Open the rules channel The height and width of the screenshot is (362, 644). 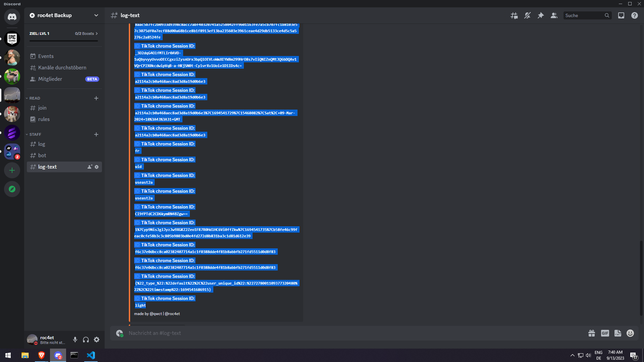[x=44, y=119]
